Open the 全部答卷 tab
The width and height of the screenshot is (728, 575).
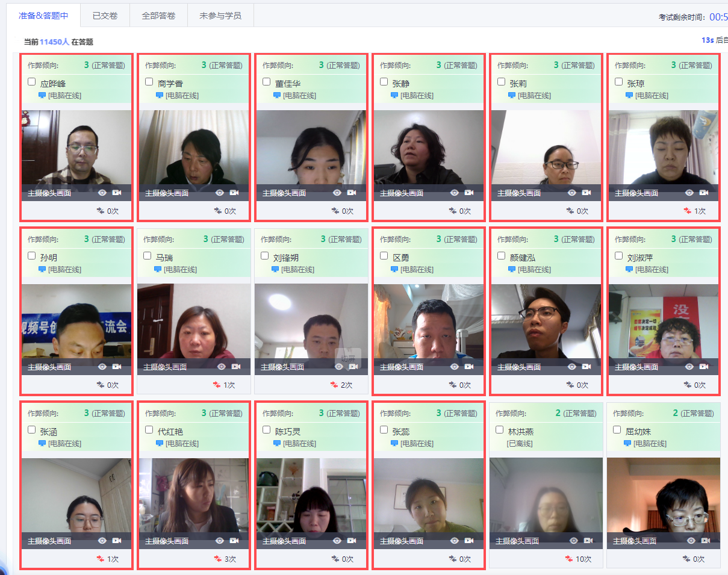point(158,16)
